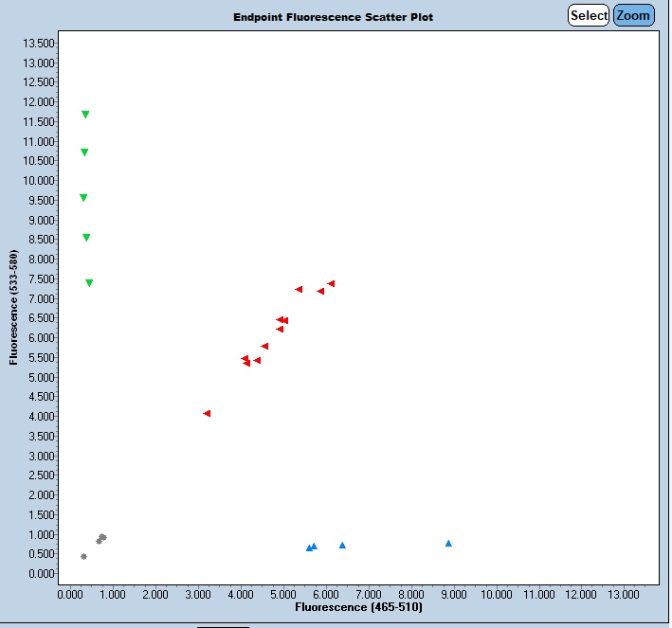Select the red marker nearest 5.750 on y-axis
The width and height of the screenshot is (672, 628).
[264, 346]
